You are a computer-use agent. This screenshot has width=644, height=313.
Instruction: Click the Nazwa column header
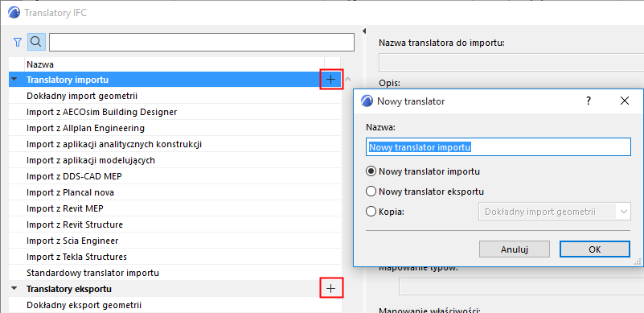click(x=174, y=64)
